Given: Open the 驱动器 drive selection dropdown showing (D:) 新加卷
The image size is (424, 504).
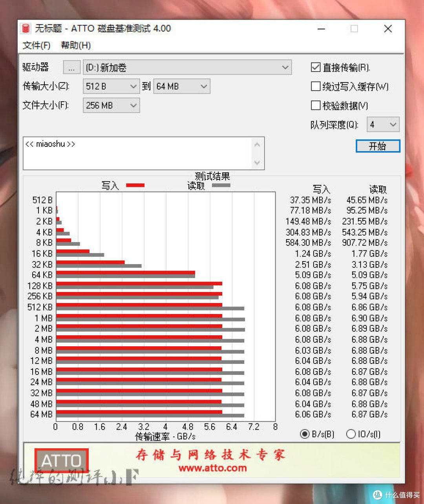Looking at the screenshot, I should coord(285,67).
